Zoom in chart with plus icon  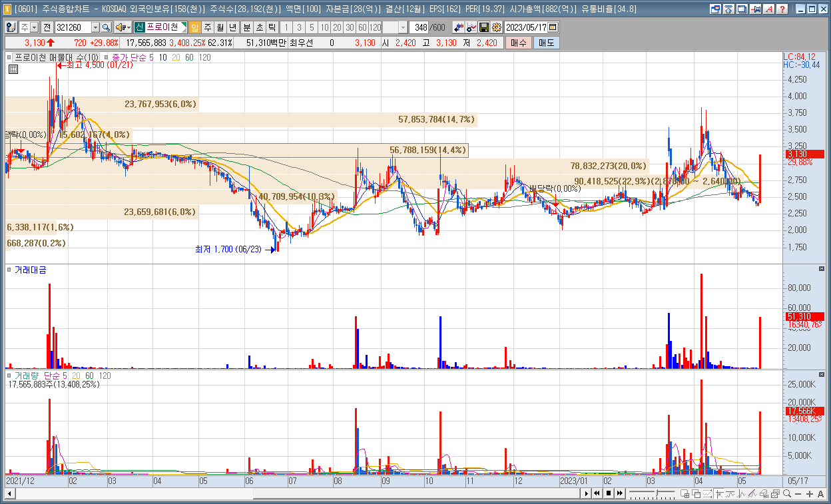pyautogui.click(x=809, y=494)
